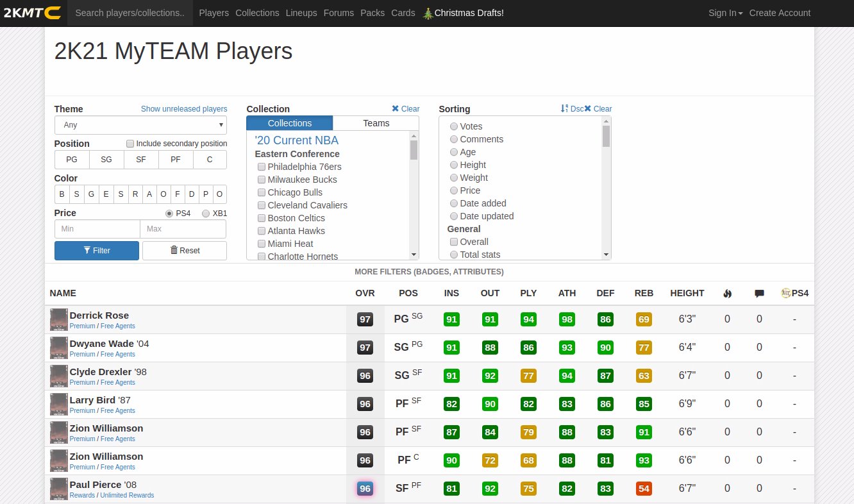The width and height of the screenshot is (854, 504).
Task: Switch to Collections tab
Action: click(x=290, y=123)
